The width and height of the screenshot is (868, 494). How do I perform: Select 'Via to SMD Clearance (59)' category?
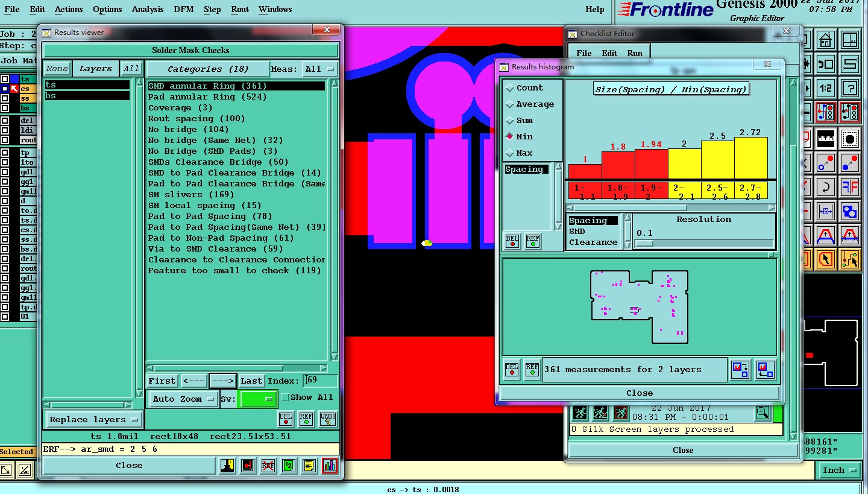tap(215, 249)
